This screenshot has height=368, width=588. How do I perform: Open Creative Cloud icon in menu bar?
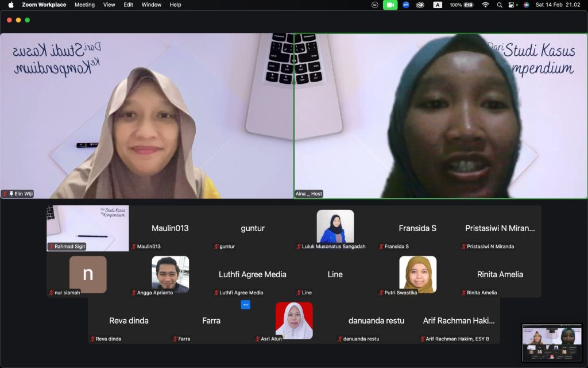(x=420, y=5)
